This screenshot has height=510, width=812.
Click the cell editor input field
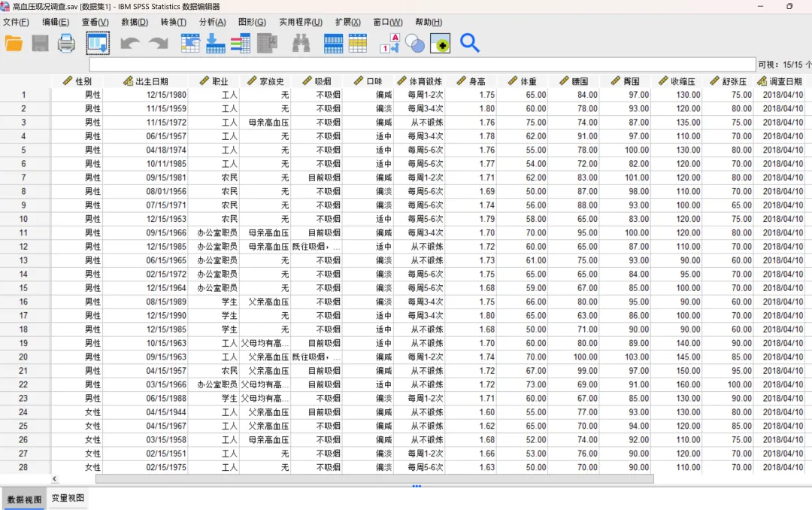tap(422, 65)
